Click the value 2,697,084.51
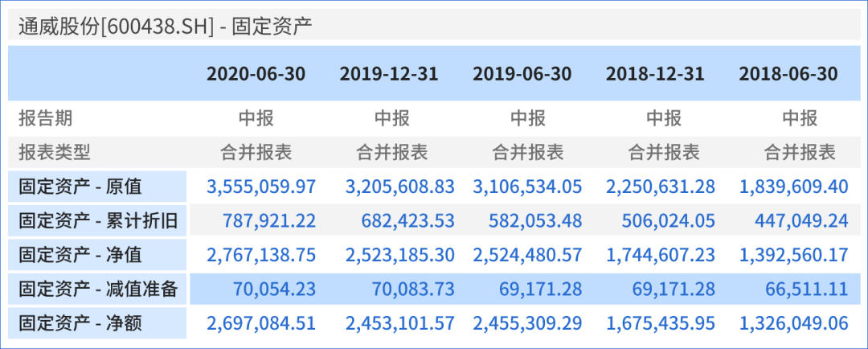 pyautogui.click(x=261, y=323)
